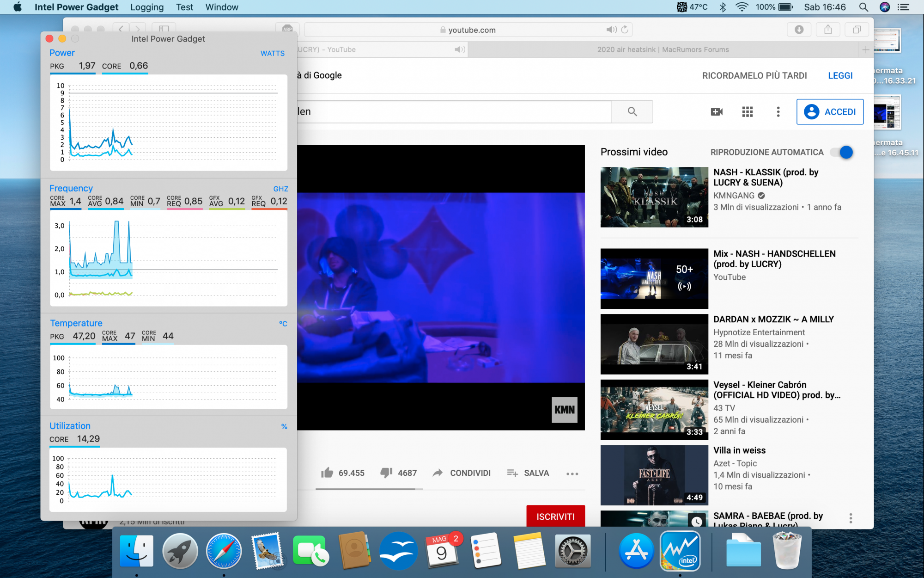Click Safari downloads icon
The width and height of the screenshot is (924, 578).
pyautogui.click(x=799, y=30)
